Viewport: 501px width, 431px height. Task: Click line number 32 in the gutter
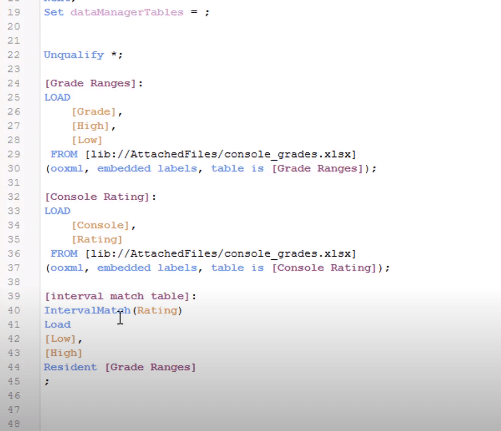tap(14, 197)
